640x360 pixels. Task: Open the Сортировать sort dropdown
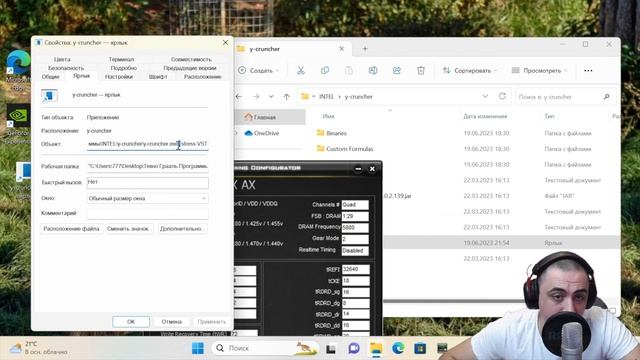[x=470, y=71]
